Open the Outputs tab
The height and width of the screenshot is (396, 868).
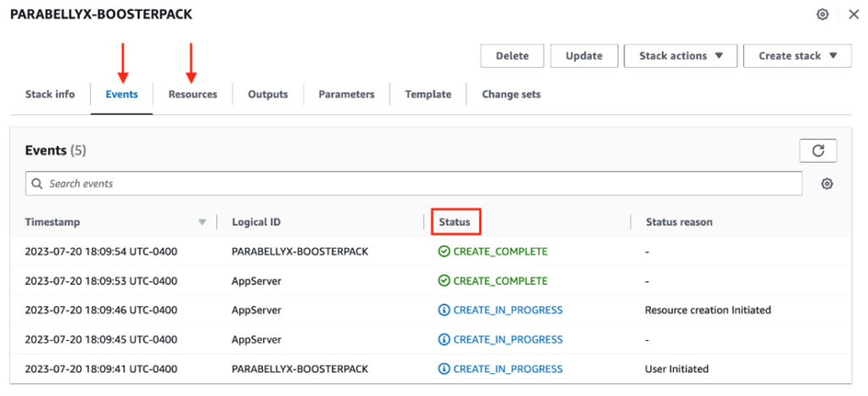point(268,94)
